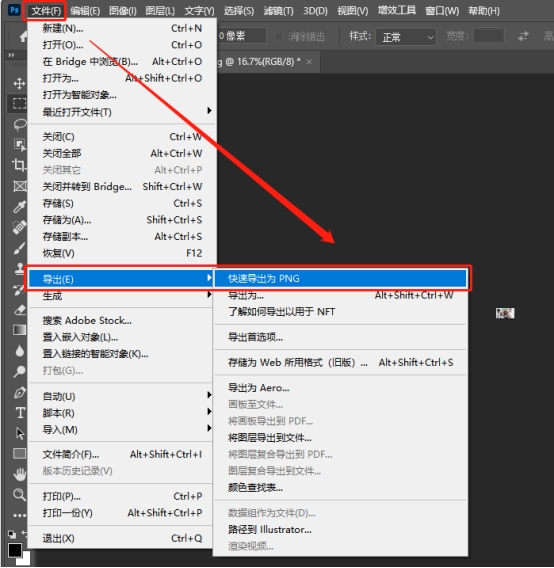
Task: Select the Horizontal Type tool
Action: [20, 413]
